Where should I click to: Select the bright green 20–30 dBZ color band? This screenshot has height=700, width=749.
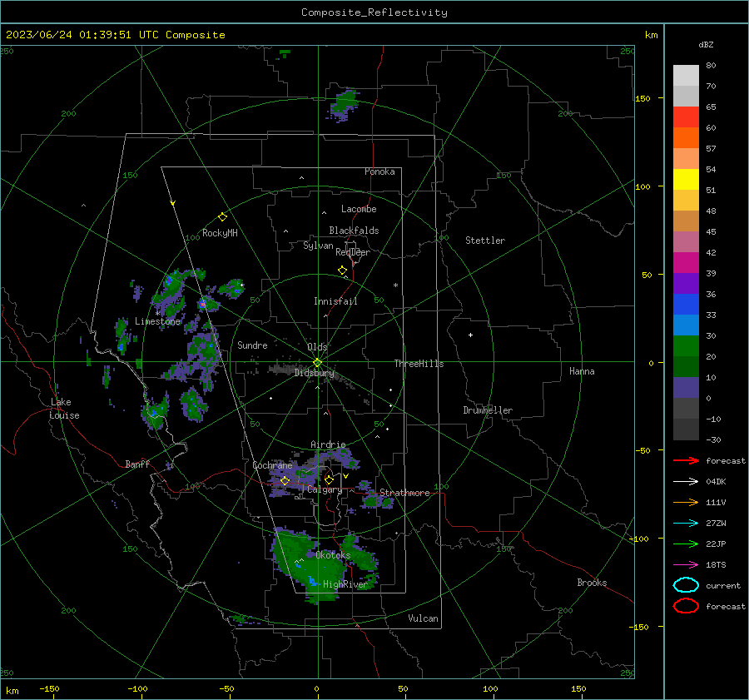pyautogui.click(x=686, y=346)
